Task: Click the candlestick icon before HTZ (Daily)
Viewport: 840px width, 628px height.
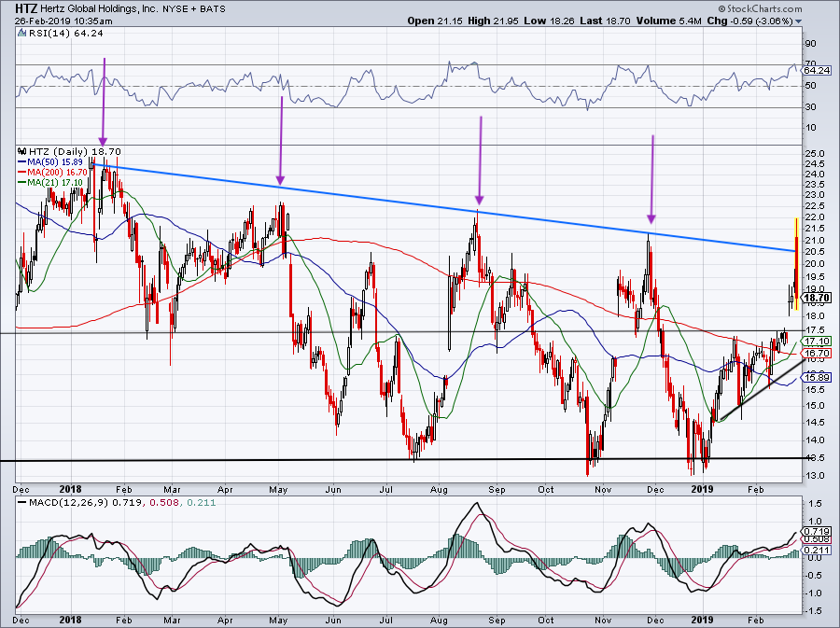Action: click(21, 151)
